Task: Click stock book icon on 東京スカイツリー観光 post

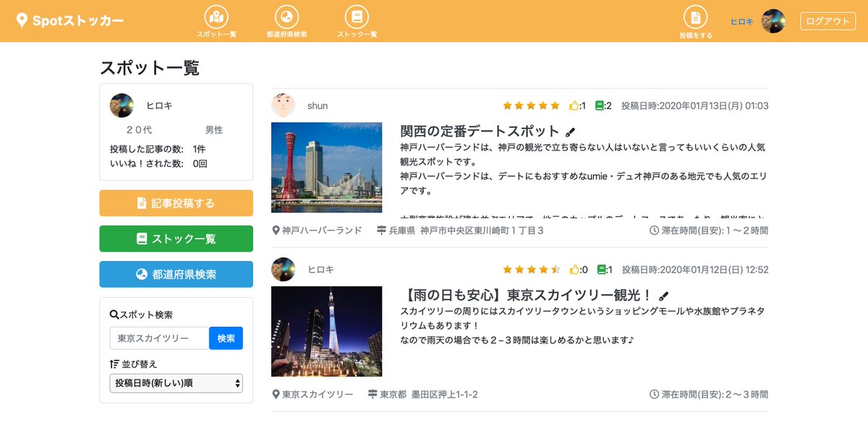Action: (600, 270)
